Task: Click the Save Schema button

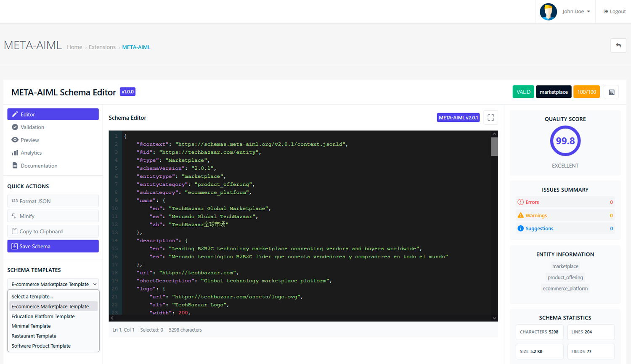Action: 53,246
